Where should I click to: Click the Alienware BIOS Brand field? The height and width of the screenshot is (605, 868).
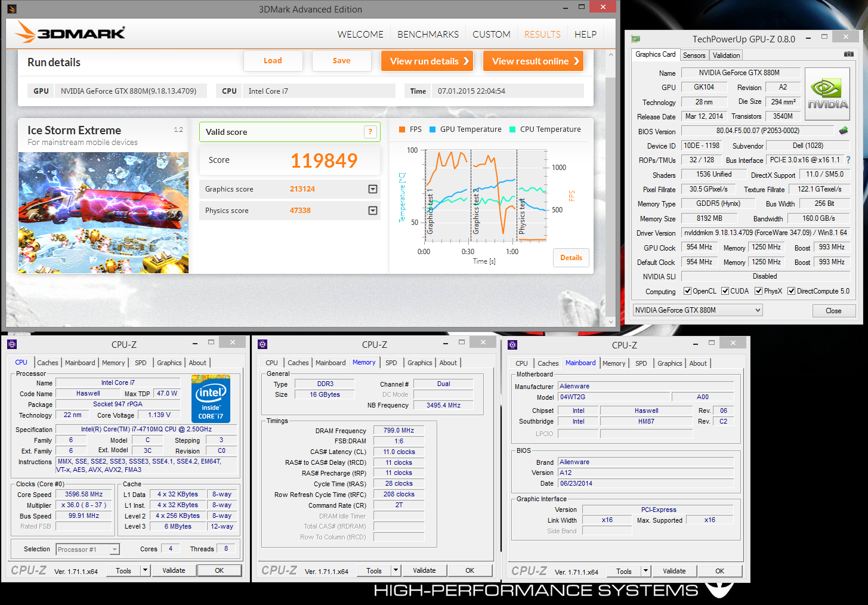pyautogui.click(x=645, y=462)
